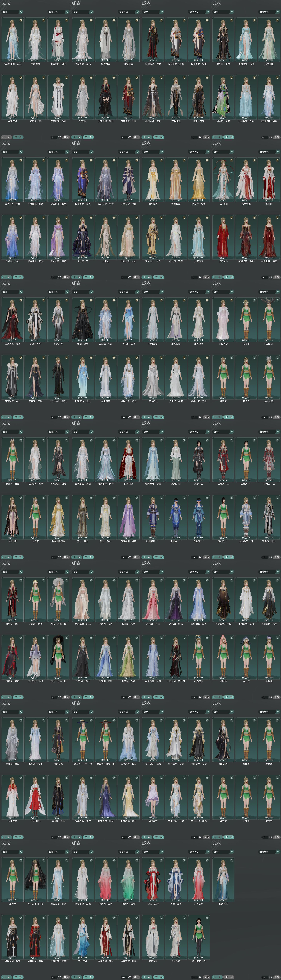This screenshot has width=281, height=980.
Task: Click 跳转 button beside page 22 field
Action: (136, 837)
